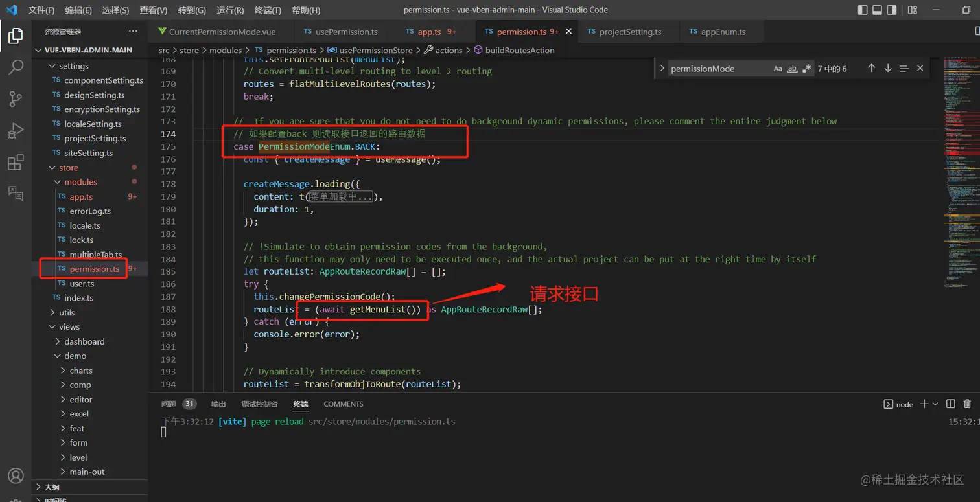Open new terminal profile dropdown arrow
Viewport: 980px width, 502px height.
point(935,404)
